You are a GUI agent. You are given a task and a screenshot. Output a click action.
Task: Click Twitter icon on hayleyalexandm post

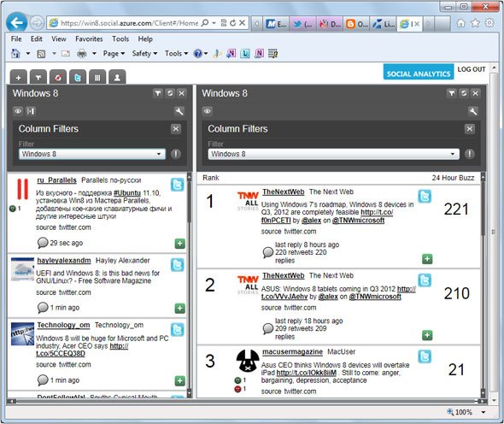[x=178, y=265]
